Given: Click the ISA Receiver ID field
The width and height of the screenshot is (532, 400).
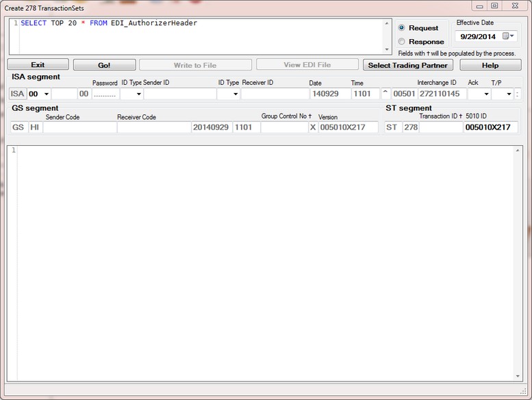Looking at the screenshot, I should 275,94.
